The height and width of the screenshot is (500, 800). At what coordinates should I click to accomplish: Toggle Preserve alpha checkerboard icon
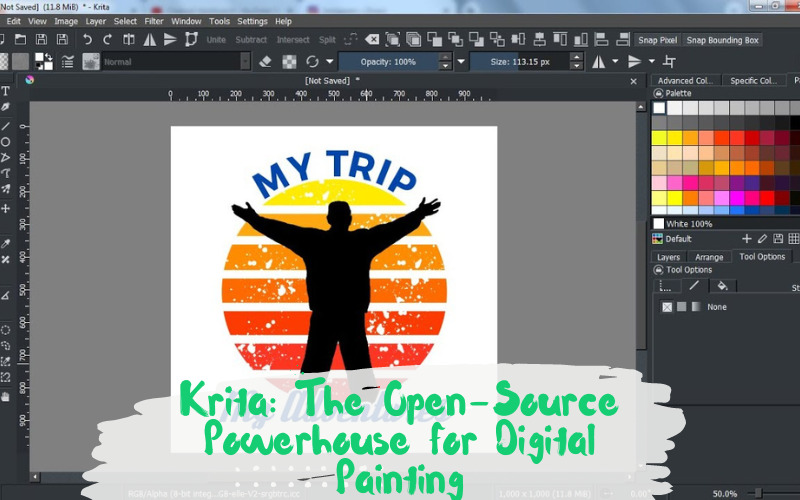[x=289, y=62]
